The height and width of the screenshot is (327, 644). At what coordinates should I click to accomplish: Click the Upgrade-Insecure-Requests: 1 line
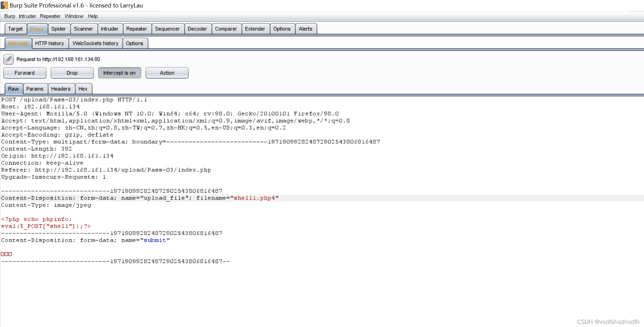click(53, 177)
